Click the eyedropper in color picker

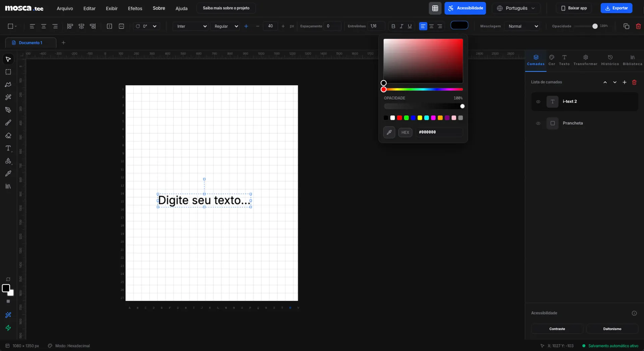[389, 132]
